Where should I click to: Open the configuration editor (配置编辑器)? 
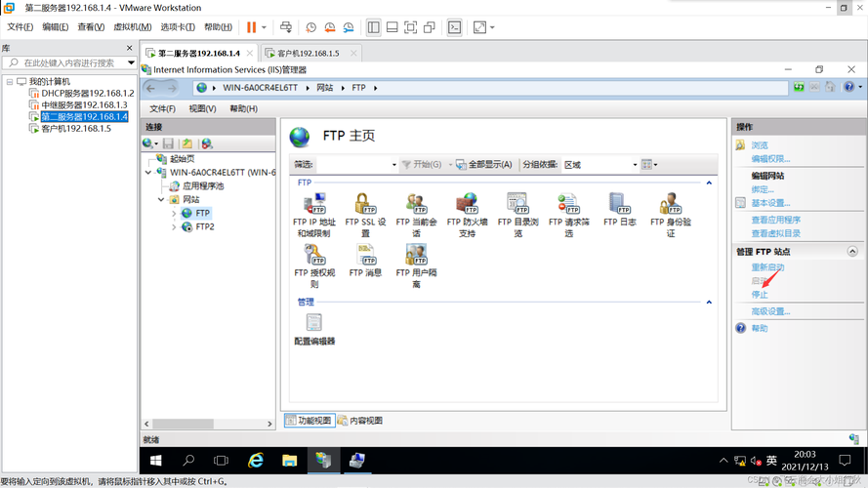coord(313,329)
